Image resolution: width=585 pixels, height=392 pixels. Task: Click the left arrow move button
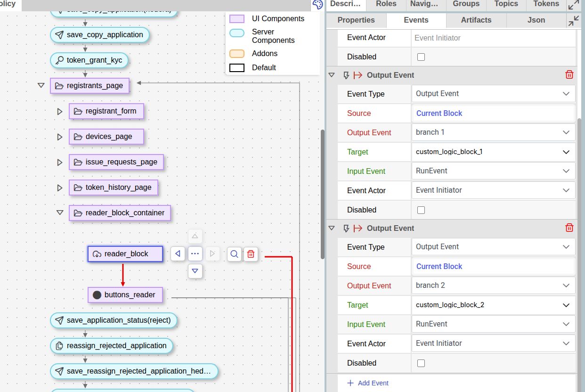[178, 254]
